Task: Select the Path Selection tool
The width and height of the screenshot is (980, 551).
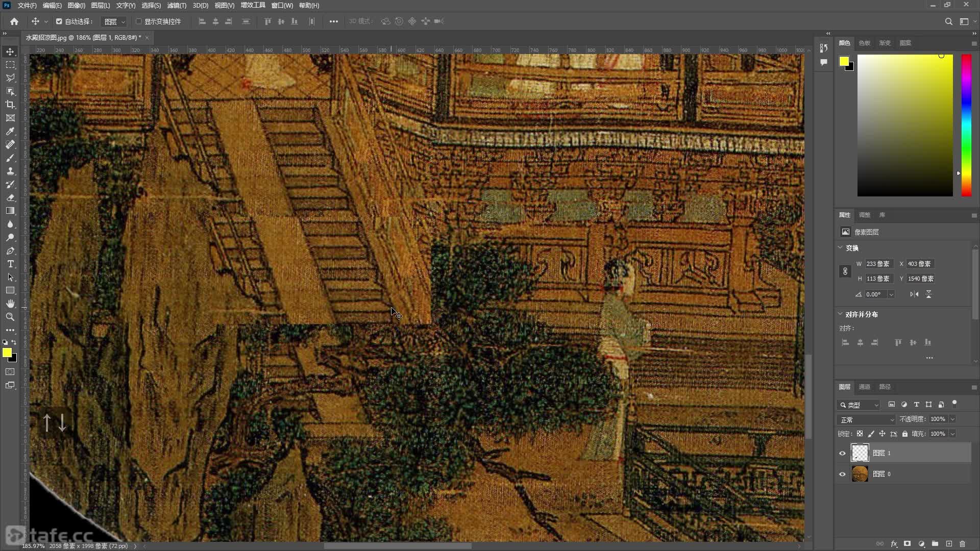Action: 10,277
